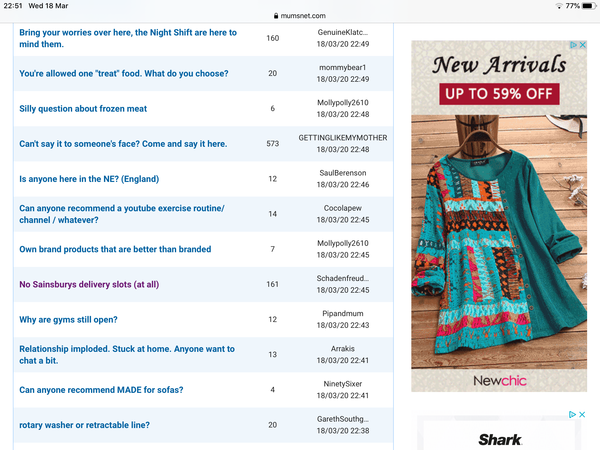The height and width of the screenshot is (450, 600).
Task: Open thread about one 'treat' food
Action: pyautogui.click(x=124, y=73)
